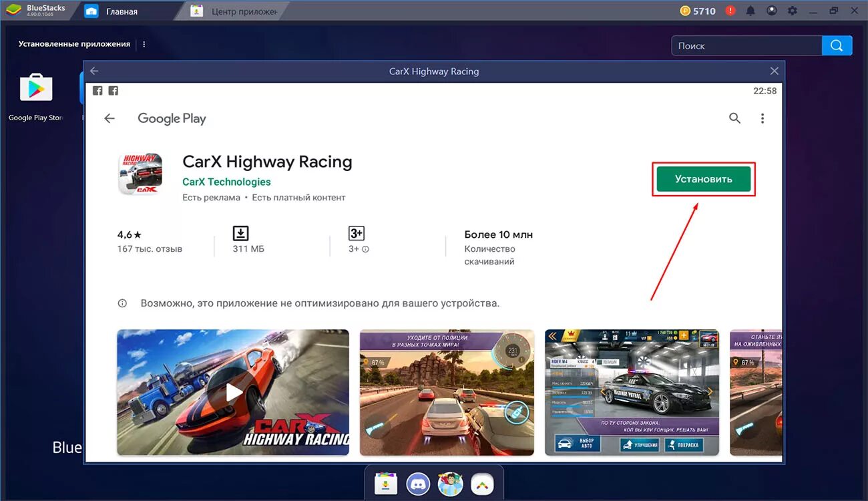This screenshot has height=501, width=868.
Task: Open the colorful arrow dock icon
Action: (x=482, y=483)
